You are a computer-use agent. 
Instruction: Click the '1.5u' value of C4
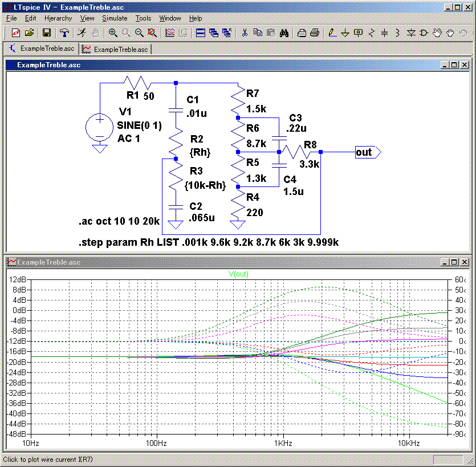(x=294, y=192)
